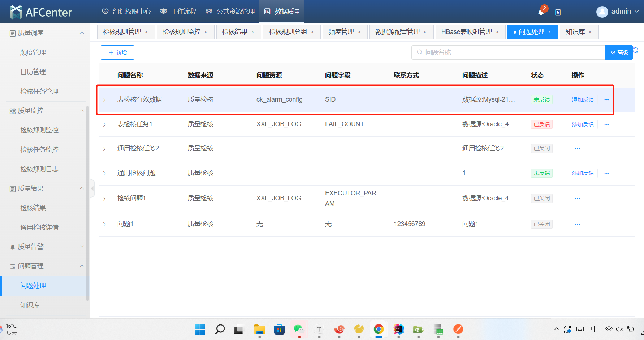Open Windows taskbar search
Screen dimensions: 644x340
point(220,329)
